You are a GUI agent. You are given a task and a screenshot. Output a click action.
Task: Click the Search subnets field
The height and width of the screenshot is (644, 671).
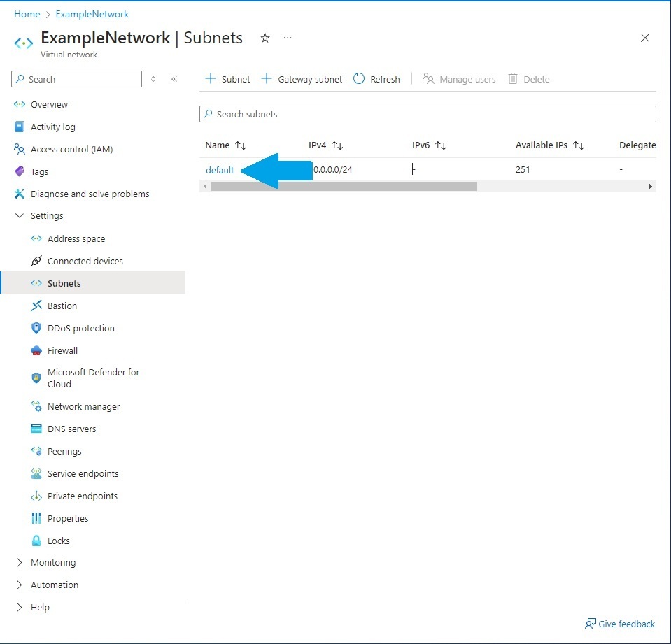pos(428,113)
